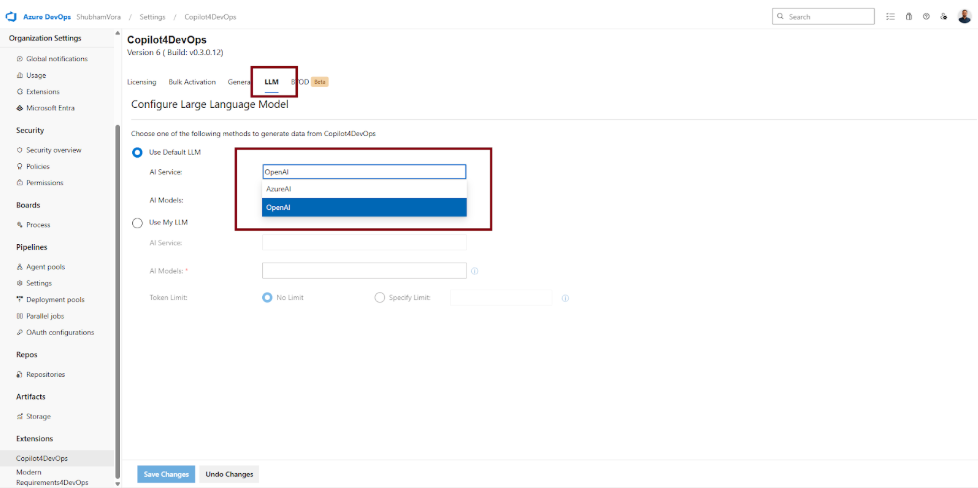Open the User settings icon
The height and width of the screenshot is (488, 978).
click(x=943, y=17)
